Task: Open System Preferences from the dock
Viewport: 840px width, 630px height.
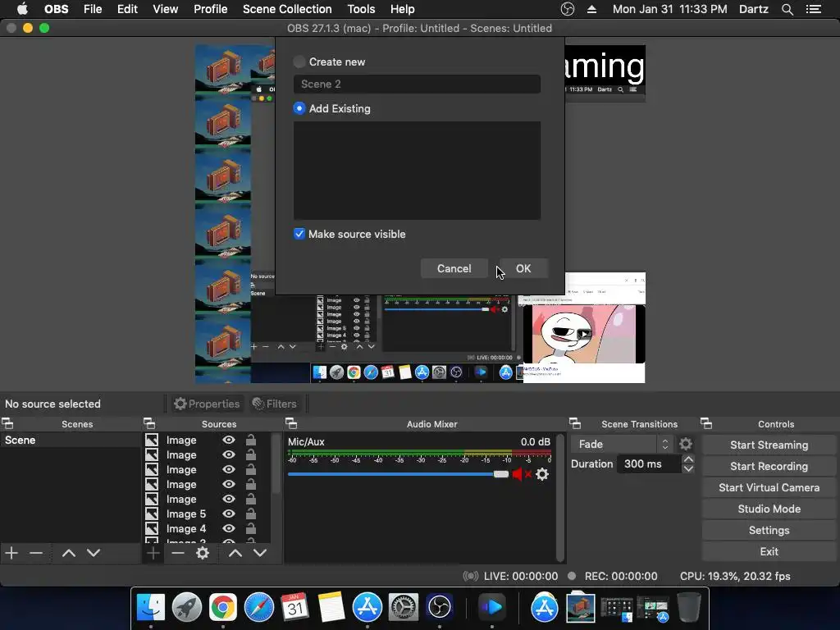Action: 404,607
